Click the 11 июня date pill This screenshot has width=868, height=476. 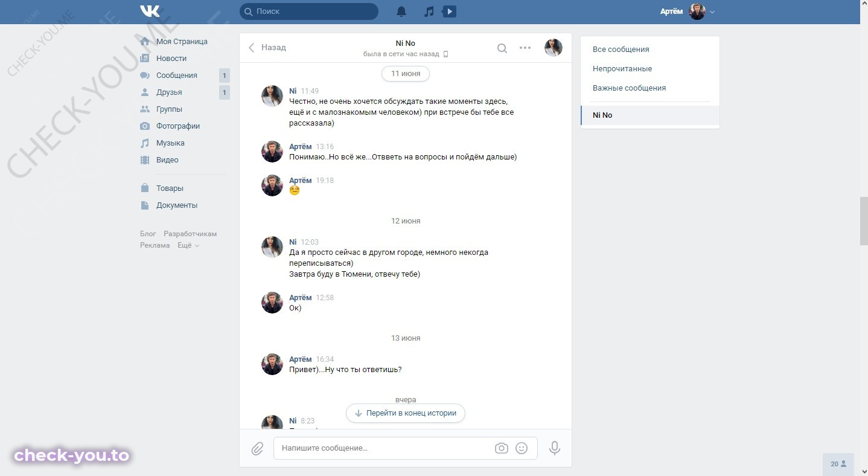click(406, 74)
